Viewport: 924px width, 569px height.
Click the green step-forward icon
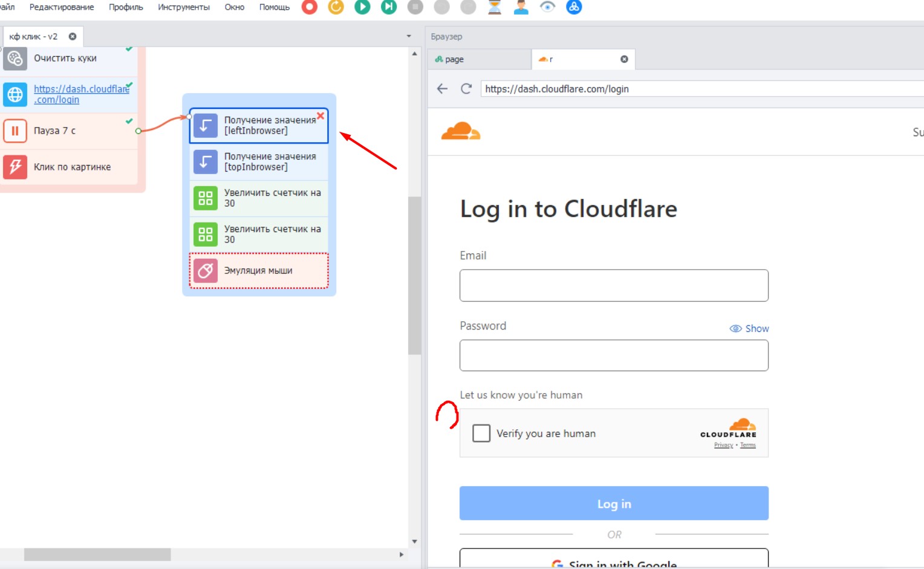pos(389,7)
